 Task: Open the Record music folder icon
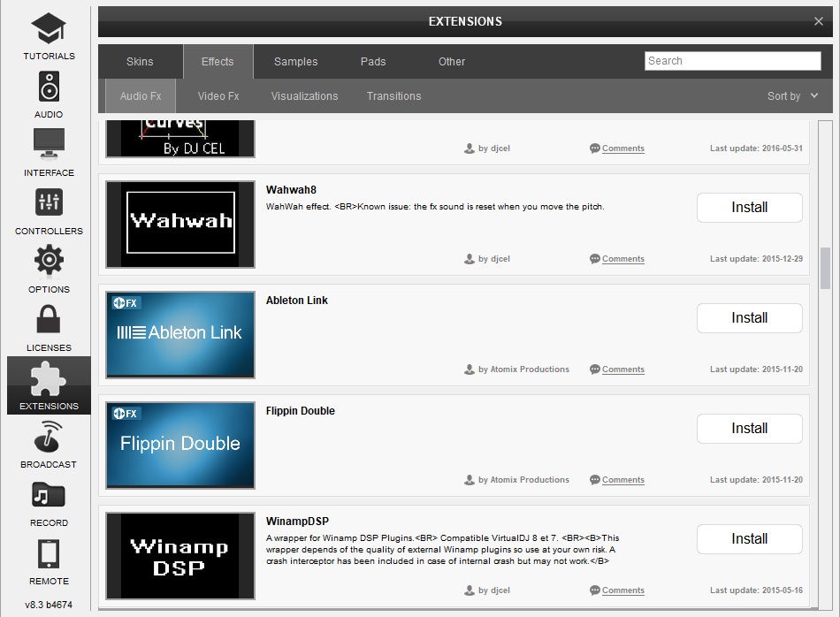click(49, 494)
